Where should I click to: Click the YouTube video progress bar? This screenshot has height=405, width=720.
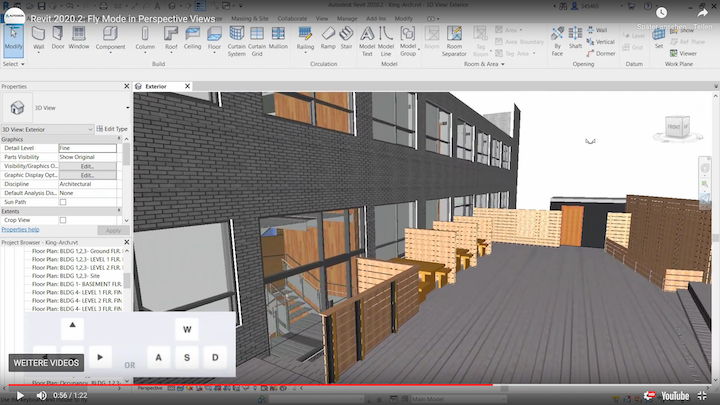(360, 385)
